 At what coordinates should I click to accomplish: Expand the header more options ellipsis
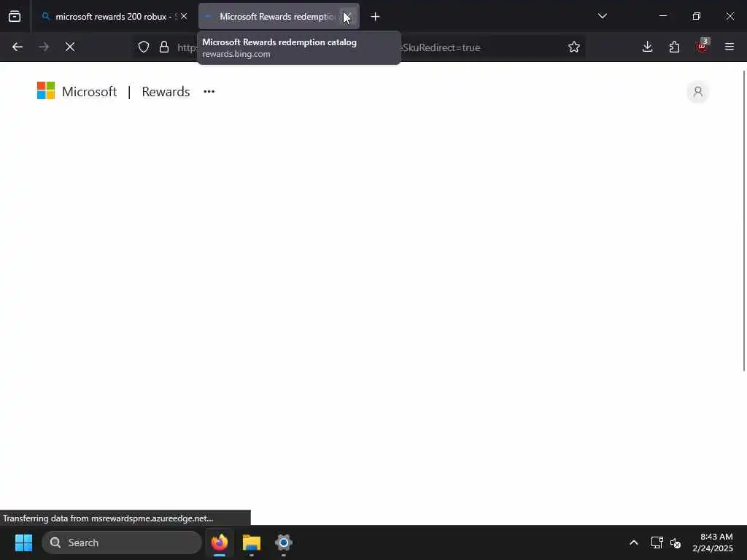pyautogui.click(x=209, y=91)
